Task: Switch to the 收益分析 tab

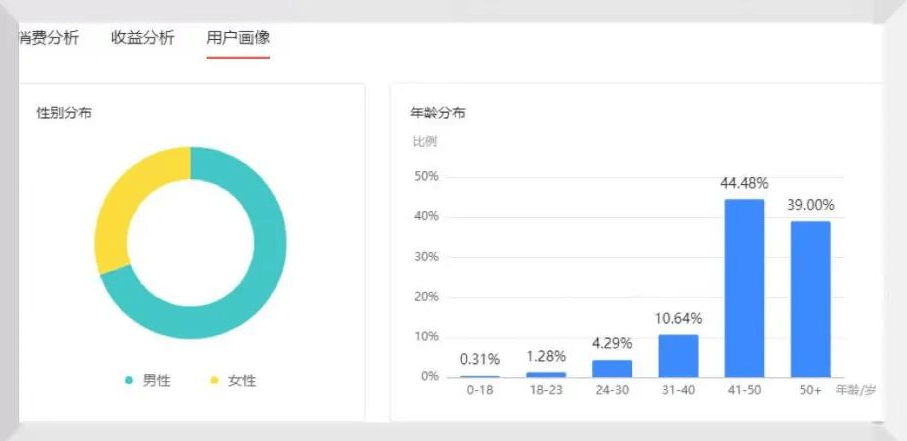Action: click(x=142, y=38)
